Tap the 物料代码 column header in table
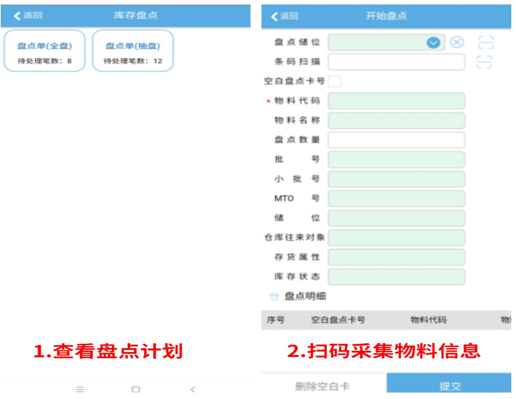This screenshot has height=399, width=516. [428, 320]
